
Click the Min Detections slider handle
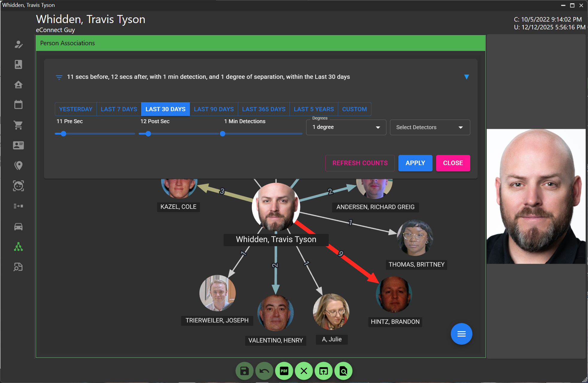[223, 134]
